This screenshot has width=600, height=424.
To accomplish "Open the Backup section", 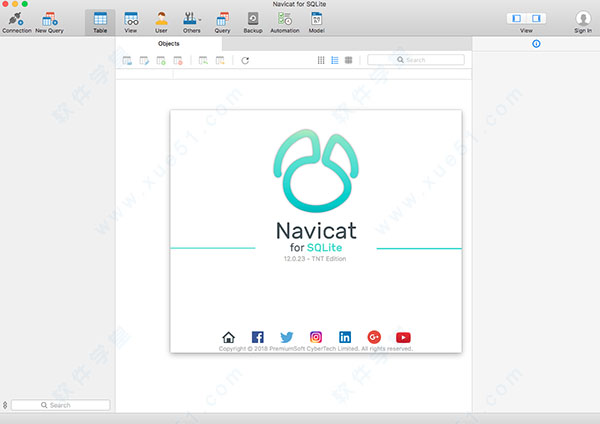I will pyautogui.click(x=252, y=20).
